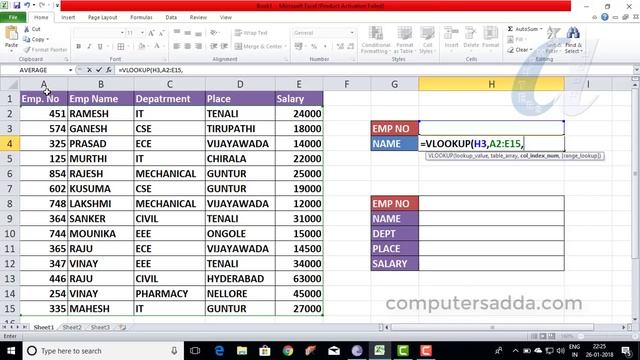Open the Font name dropdown
This screenshot has height=360, width=640.
pos(122,33)
